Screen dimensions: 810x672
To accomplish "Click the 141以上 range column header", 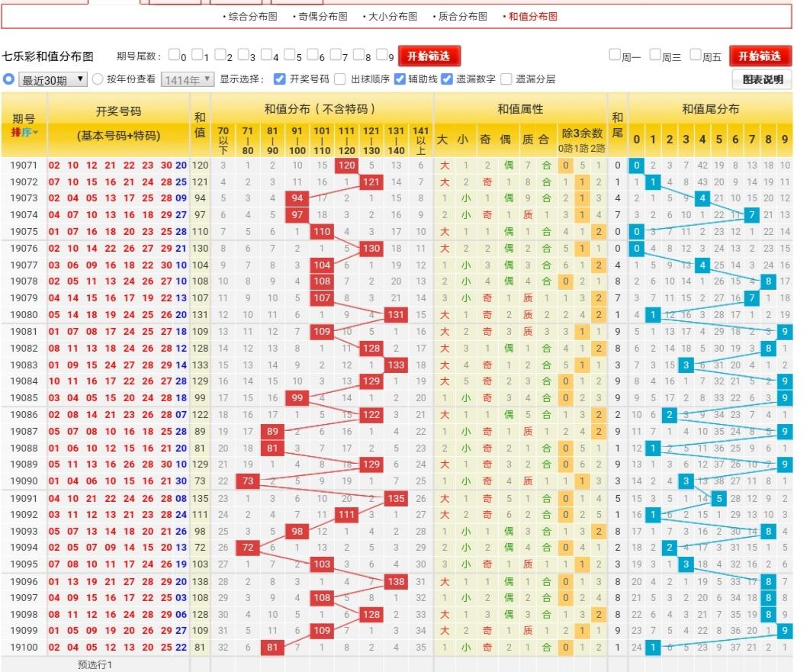I will click(421, 140).
